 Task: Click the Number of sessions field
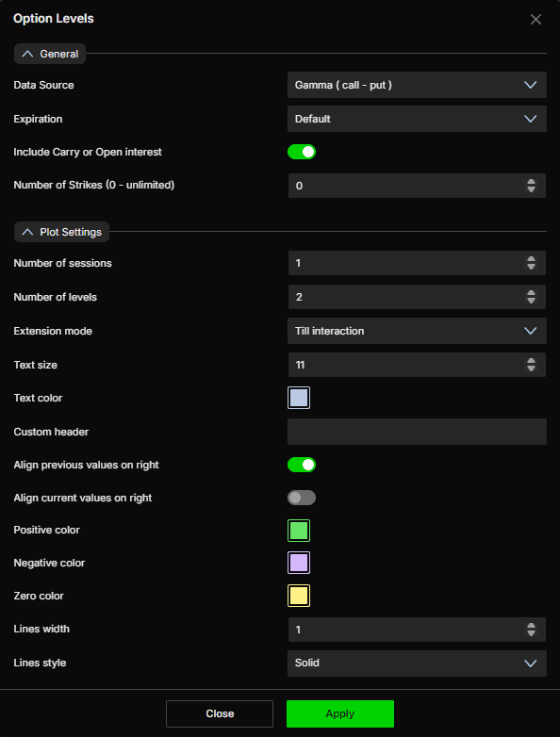417,263
